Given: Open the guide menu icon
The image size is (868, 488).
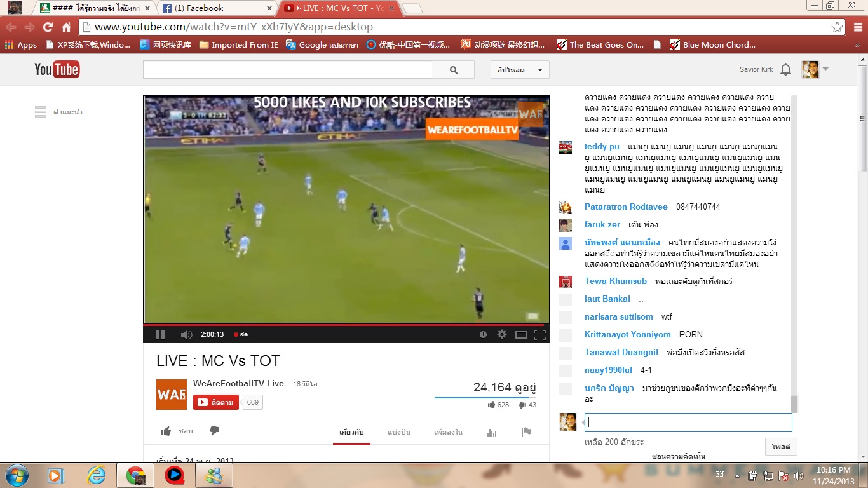Looking at the screenshot, I should coord(41,112).
